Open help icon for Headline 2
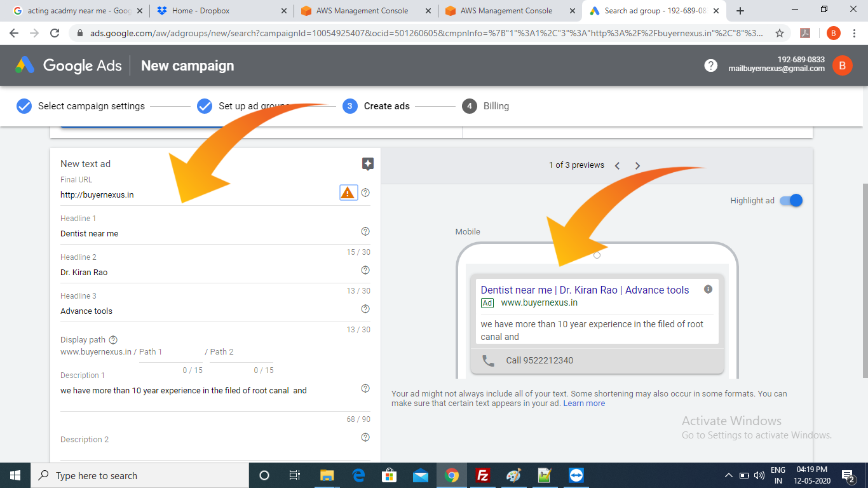The height and width of the screenshot is (488, 868). [x=365, y=270]
